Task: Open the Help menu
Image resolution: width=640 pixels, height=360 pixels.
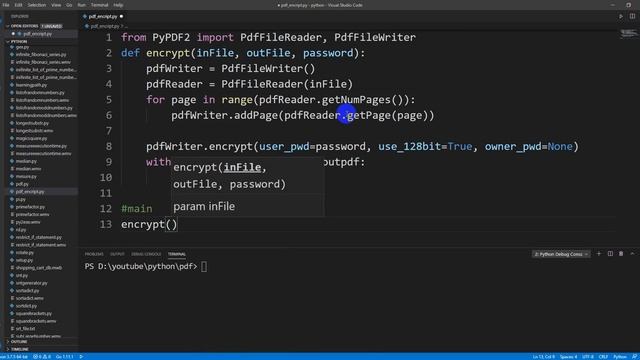Action: click(x=118, y=5)
